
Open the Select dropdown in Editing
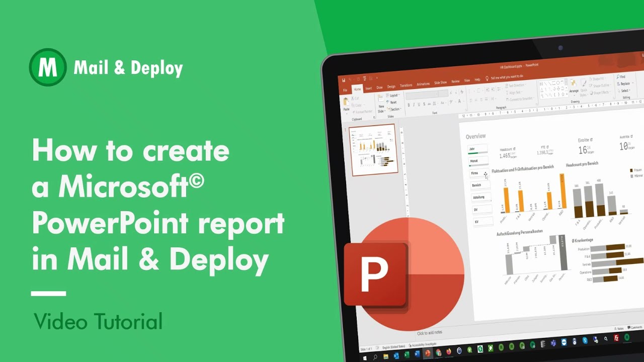click(624, 91)
